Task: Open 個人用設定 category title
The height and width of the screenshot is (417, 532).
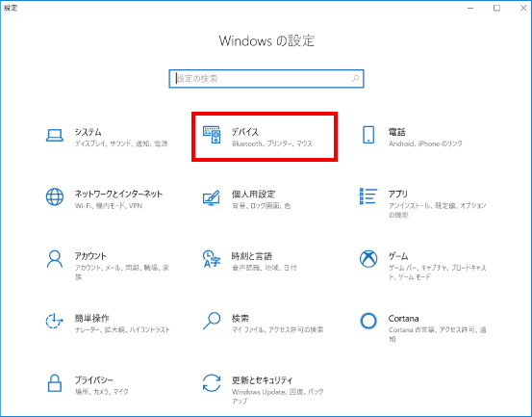Action: pos(253,194)
